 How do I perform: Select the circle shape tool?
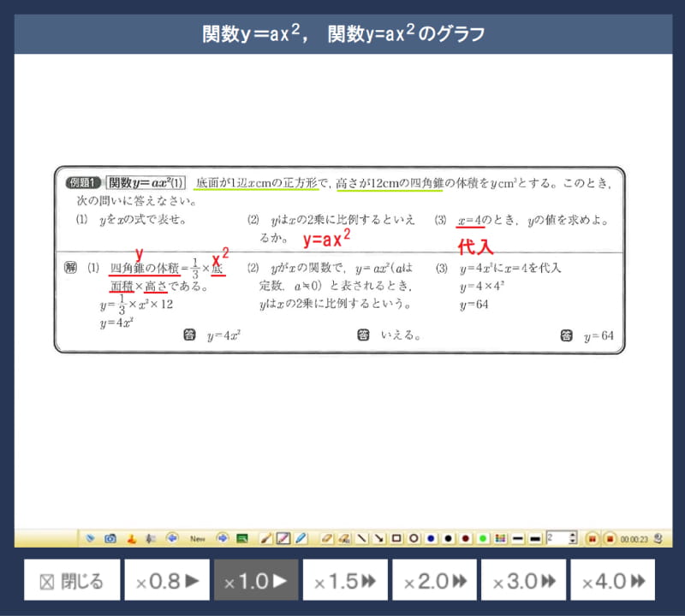click(414, 539)
